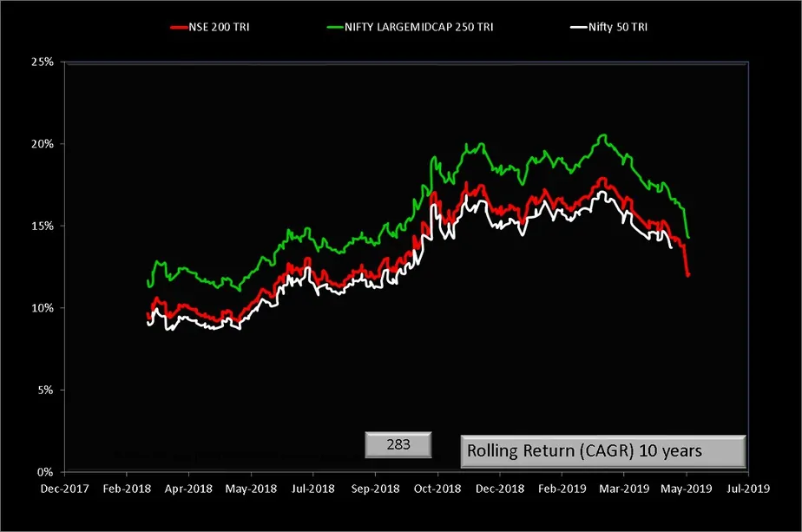Click the 5% y-axis label

(45, 390)
